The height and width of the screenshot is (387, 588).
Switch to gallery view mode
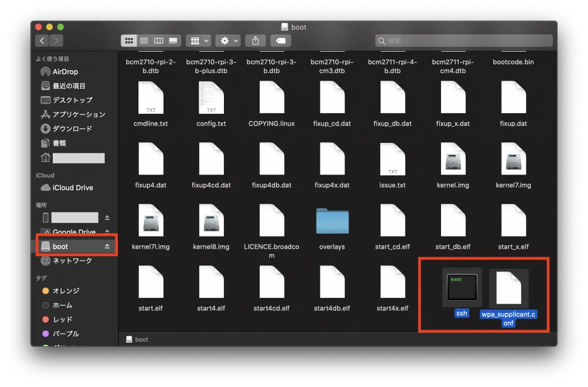[x=173, y=41]
